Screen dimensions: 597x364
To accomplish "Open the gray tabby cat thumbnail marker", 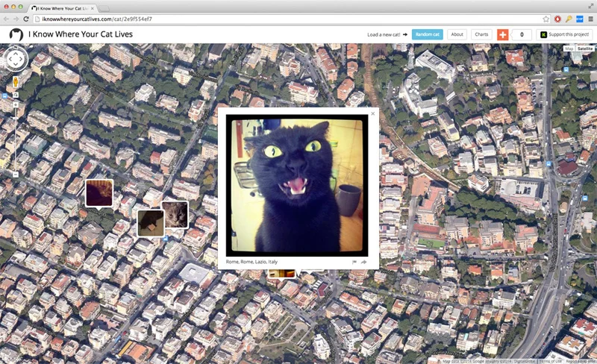I will point(175,214).
